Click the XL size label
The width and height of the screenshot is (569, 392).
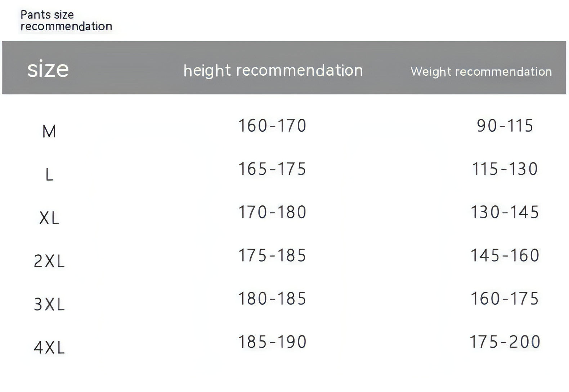pos(49,218)
